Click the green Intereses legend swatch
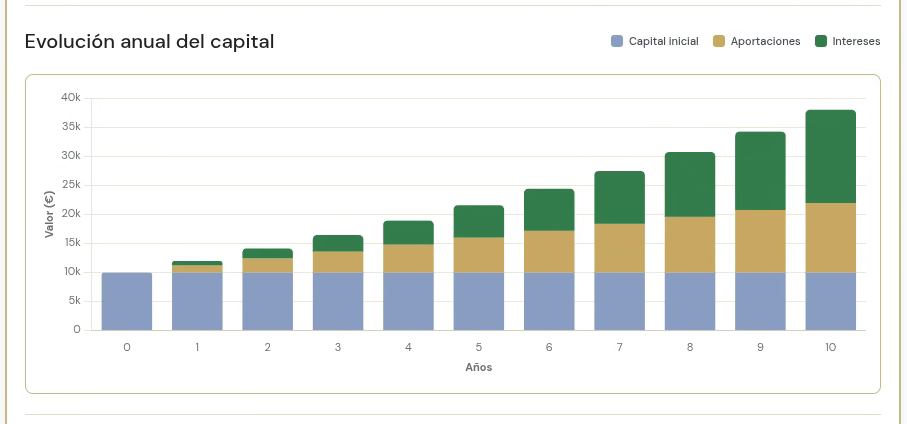This screenshot has height=424, width=907. (821, 41)
